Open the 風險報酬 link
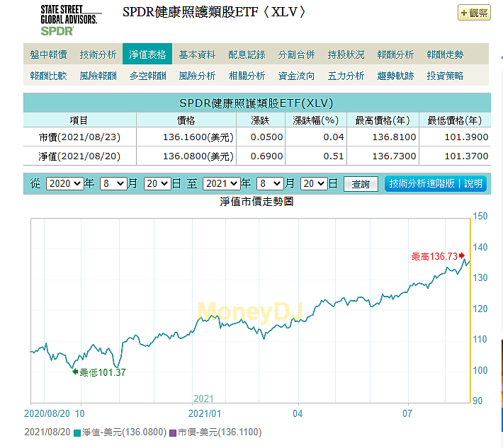Image resolution: width=503 pixels, height=448 pixels. pos(98,76)
